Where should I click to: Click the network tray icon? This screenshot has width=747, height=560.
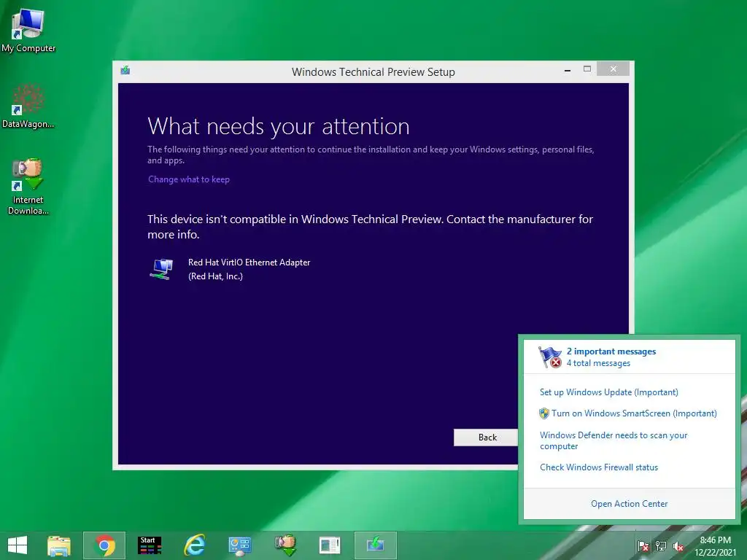point(661,546)
